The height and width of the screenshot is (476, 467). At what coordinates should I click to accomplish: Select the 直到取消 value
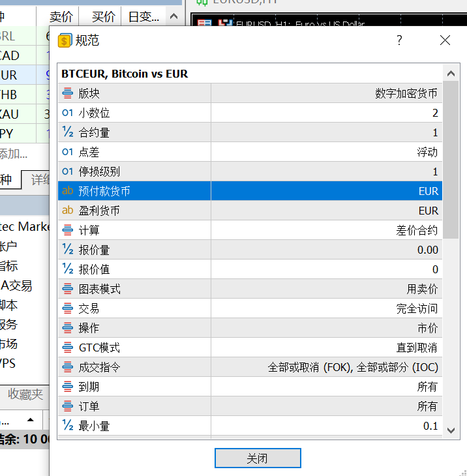(x=417, y=348)
